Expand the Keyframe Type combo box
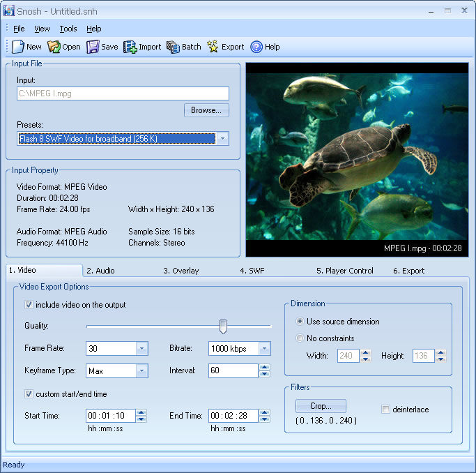This screenshot has width=476, height=473. coord(141,371)
